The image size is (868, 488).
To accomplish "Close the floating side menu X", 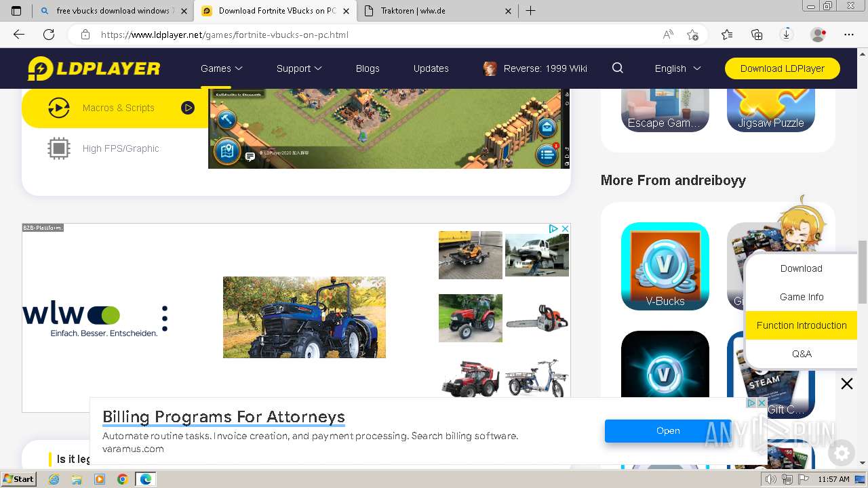I will (847, 384).
